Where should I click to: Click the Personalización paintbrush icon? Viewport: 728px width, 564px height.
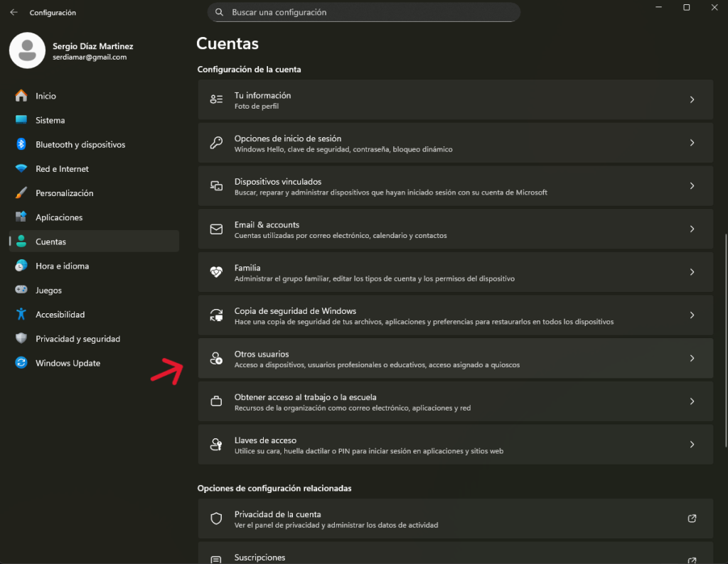[21, 193]
